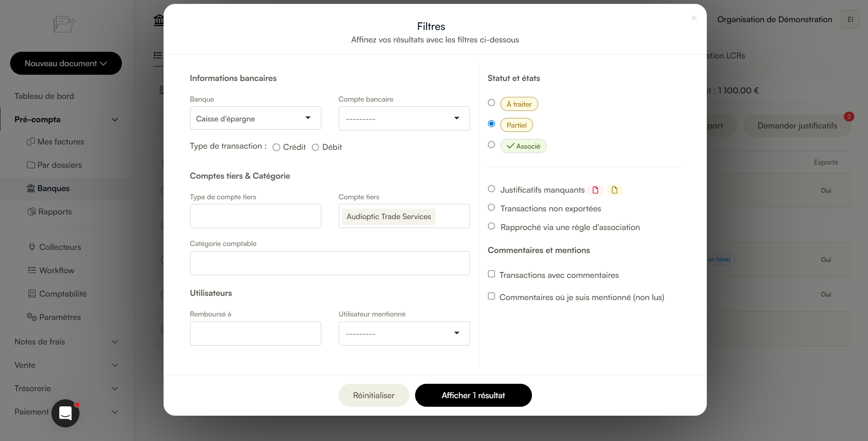Click the Catégorie comptable field
The image size is (868, 441).
(330, 263)
